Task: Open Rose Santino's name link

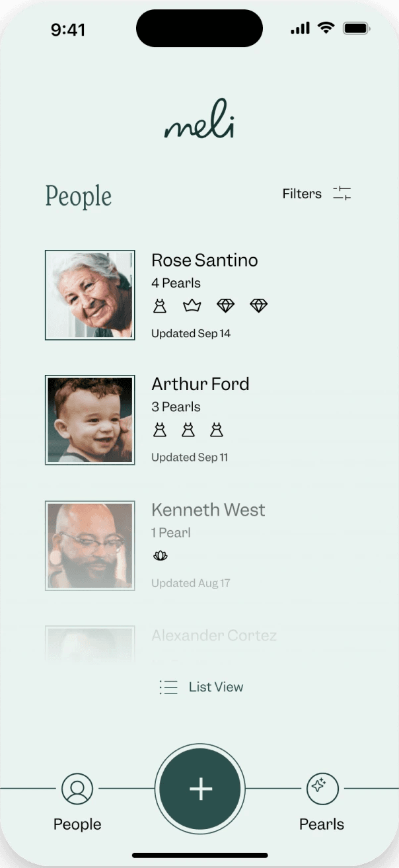Action: click(204, 260)
